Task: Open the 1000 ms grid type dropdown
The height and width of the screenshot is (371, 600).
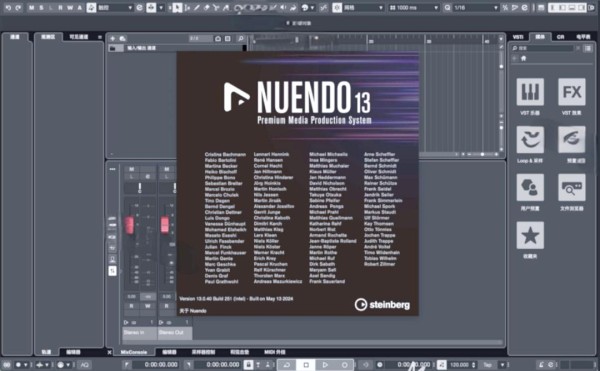Action: (414, 8)
